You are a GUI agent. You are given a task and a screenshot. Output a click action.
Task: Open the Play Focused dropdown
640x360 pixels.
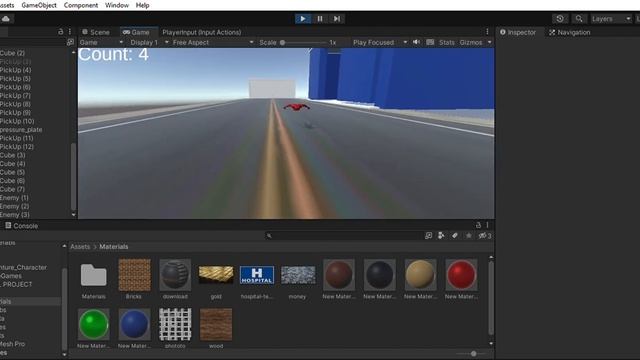pos(379,42)
